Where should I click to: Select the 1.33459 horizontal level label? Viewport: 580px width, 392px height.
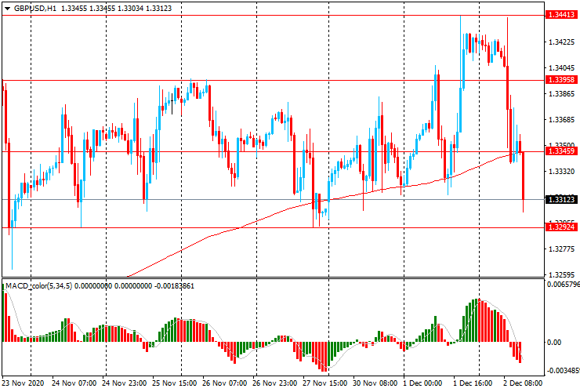coord(561,151)
